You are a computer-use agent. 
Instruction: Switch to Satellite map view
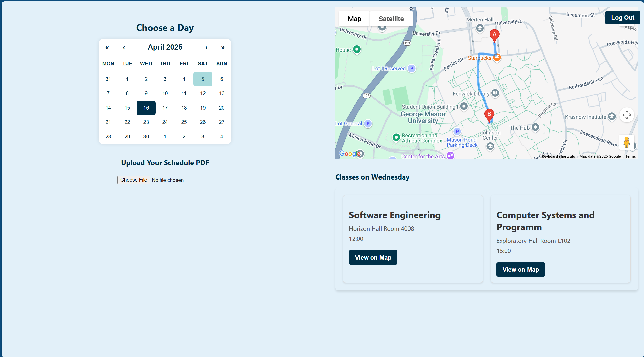click(x=391, y=19)
